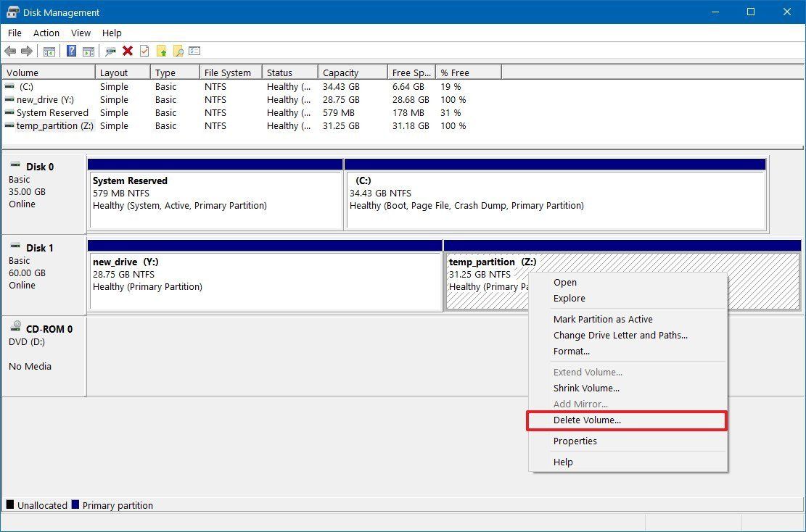The width and height of the screenshot is (806, 532).
Task: Select Shrink Volume from the context menu
Action: (586, 388)
